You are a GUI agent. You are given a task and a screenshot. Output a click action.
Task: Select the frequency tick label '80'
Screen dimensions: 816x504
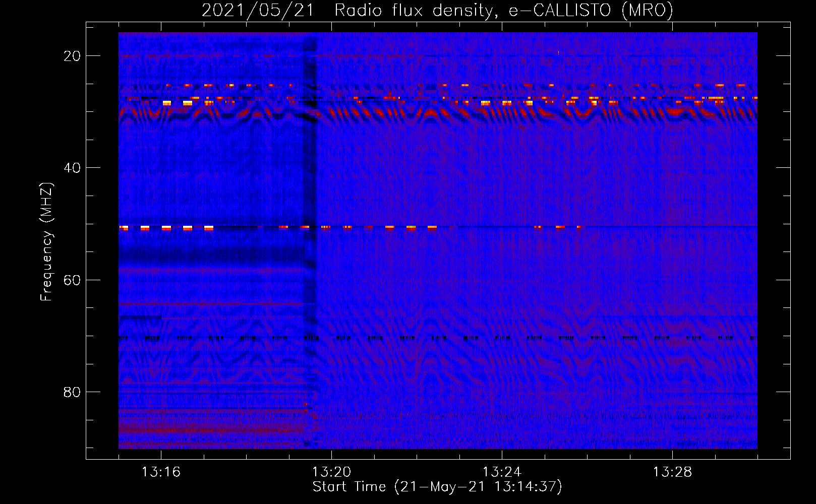coord(72,392)
